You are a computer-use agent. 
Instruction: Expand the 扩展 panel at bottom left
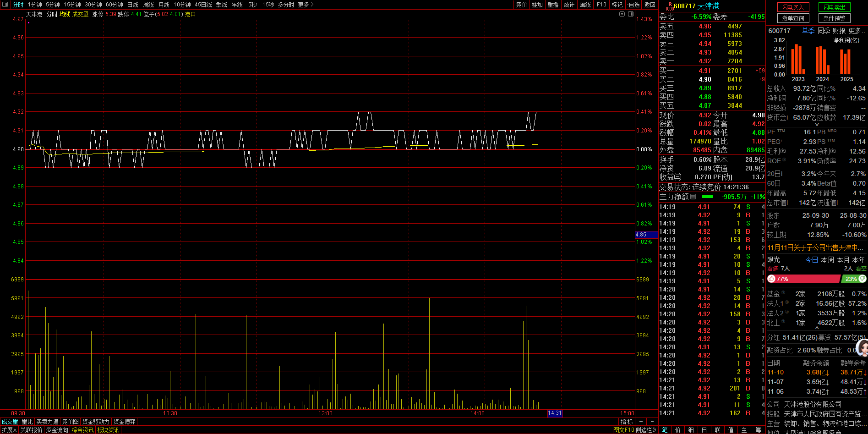9,430
